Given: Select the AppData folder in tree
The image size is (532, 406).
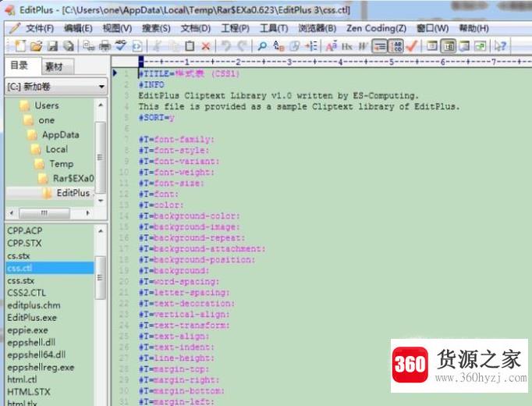Looking at the screenshot, I should (x=61, y=135).
